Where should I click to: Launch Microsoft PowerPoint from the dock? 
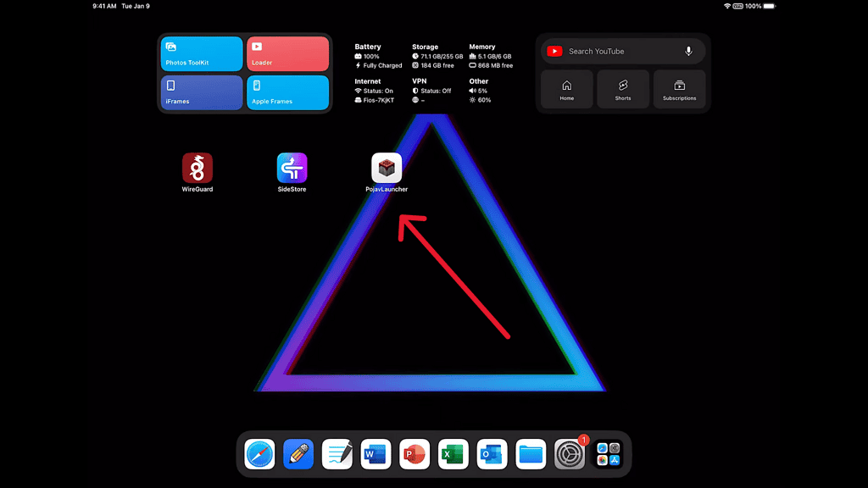(415, 454)
